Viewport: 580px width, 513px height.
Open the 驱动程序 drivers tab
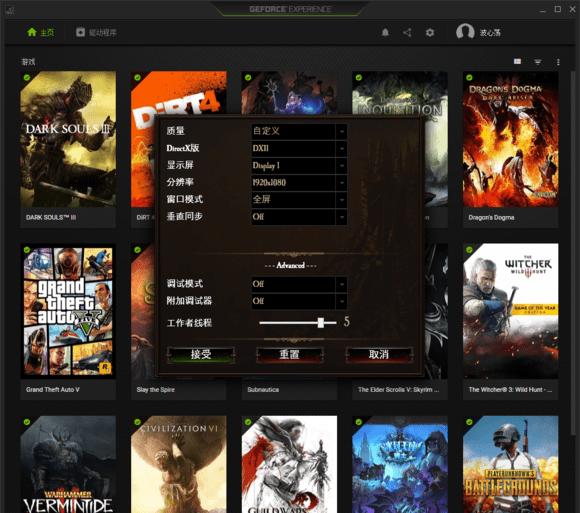(96, 33)
